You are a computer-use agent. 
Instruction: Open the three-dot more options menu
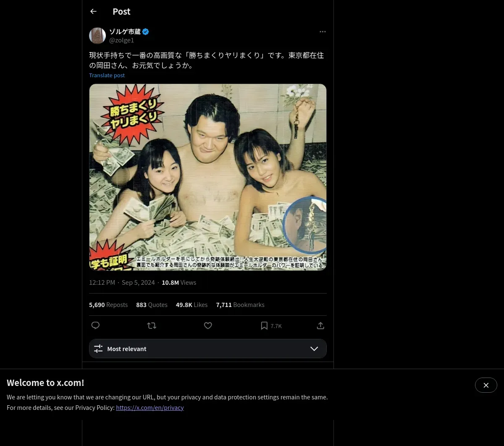[323, 31]
